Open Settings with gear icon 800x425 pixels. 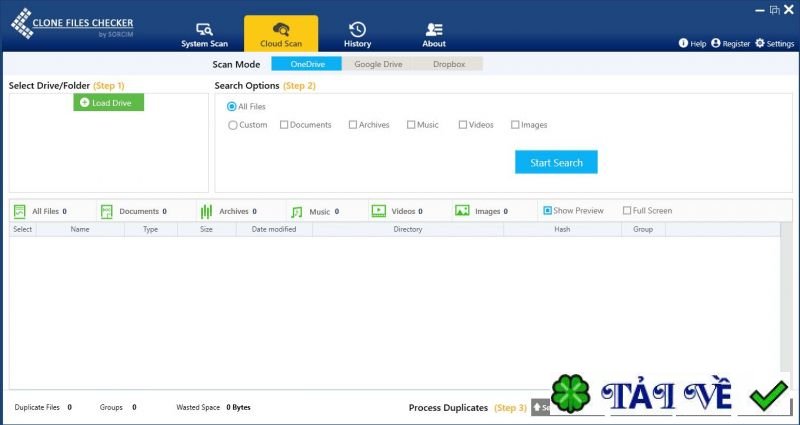click(774, 44)
